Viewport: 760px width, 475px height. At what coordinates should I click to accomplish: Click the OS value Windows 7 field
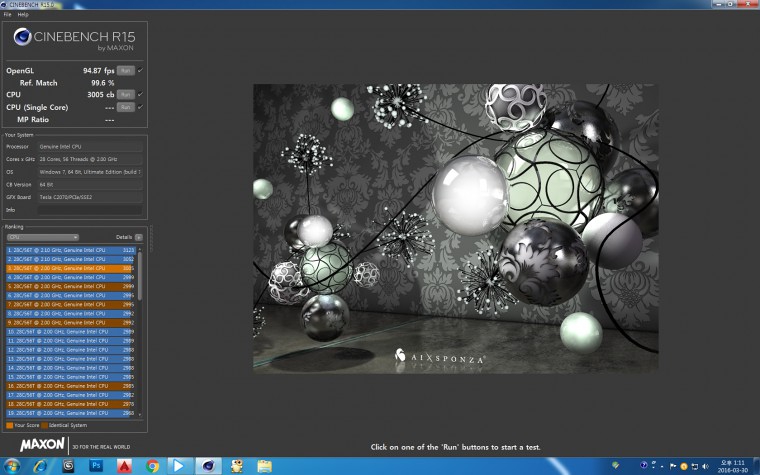coord(90,172)
